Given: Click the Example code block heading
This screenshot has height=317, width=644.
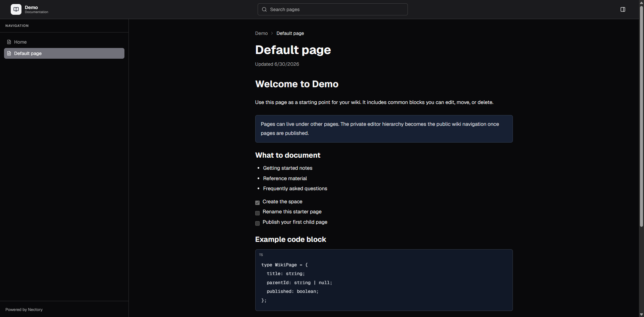Looking at the screenshot, I should pos(290,240).
